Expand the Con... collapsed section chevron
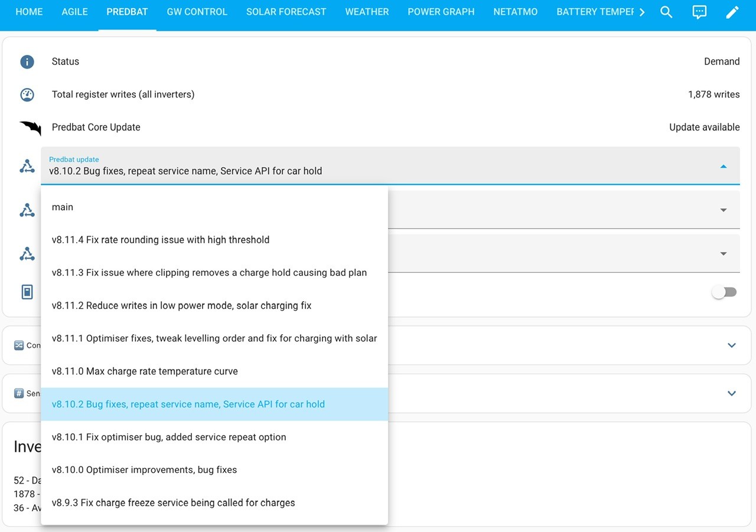756x532 pixels. pyautogui.click(x=732, y=345)
